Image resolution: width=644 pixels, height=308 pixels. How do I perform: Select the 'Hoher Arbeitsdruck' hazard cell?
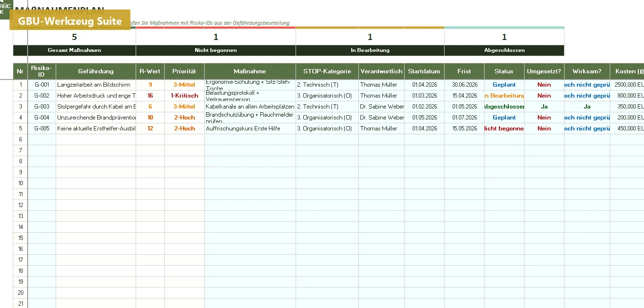click(96, 96)
